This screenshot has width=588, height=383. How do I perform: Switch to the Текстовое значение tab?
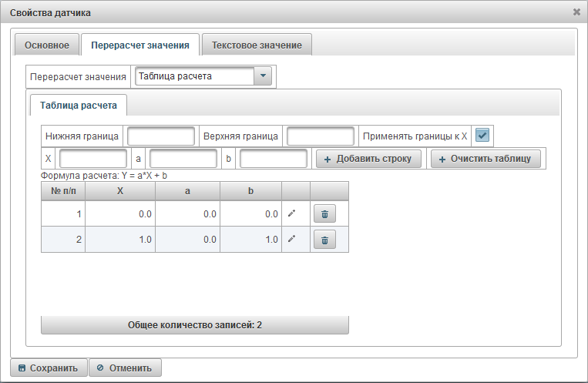point(257,45)
